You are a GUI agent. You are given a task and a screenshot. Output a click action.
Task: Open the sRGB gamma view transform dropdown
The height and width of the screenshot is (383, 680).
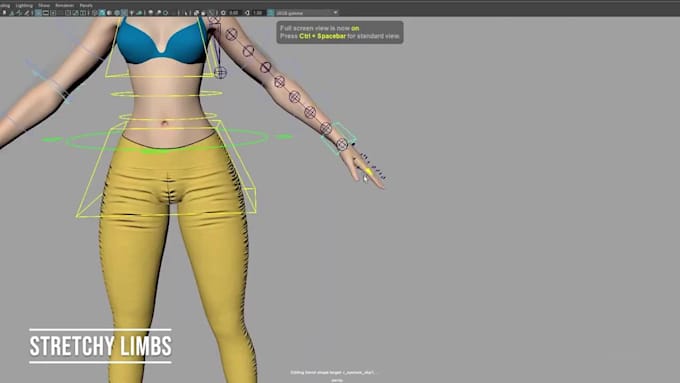coord(307,13)
